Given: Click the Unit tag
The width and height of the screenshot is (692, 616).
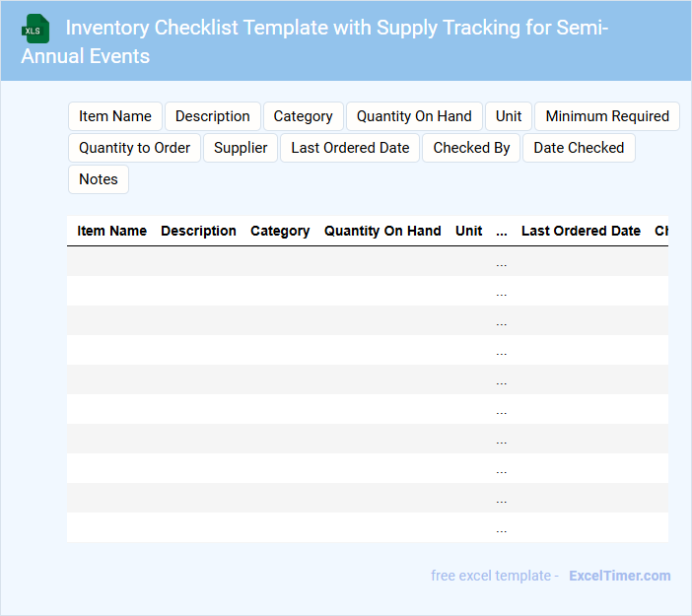Looking at the screenshot, I should (x=509, y=116).
